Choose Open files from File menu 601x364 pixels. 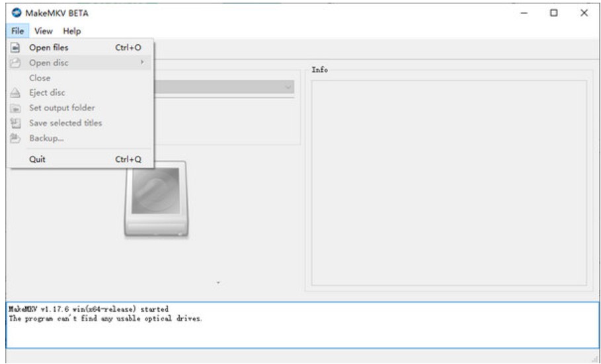81,48
